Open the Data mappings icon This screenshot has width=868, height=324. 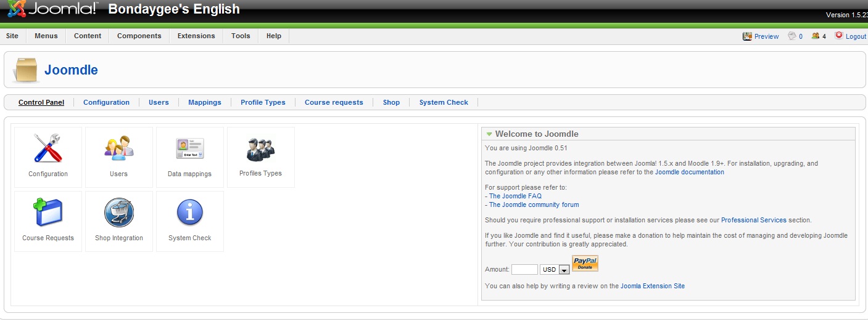(x=189, y=148)
